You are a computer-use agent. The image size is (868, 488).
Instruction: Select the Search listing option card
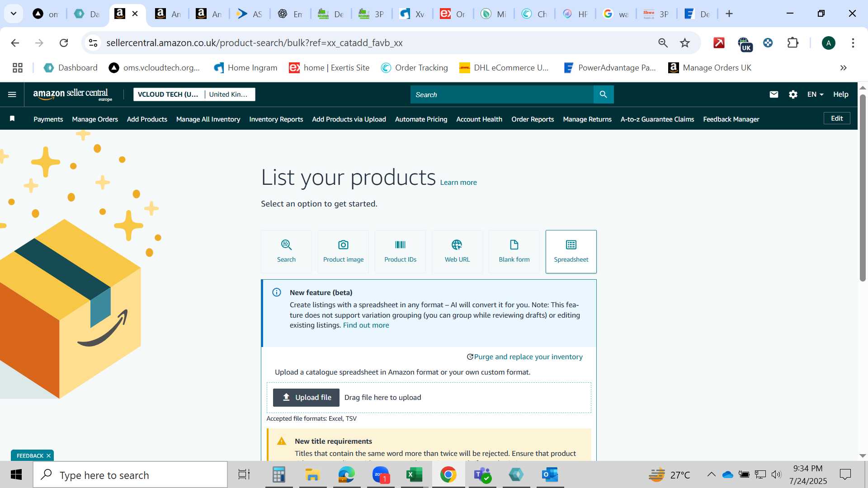(x=286, y=252)
